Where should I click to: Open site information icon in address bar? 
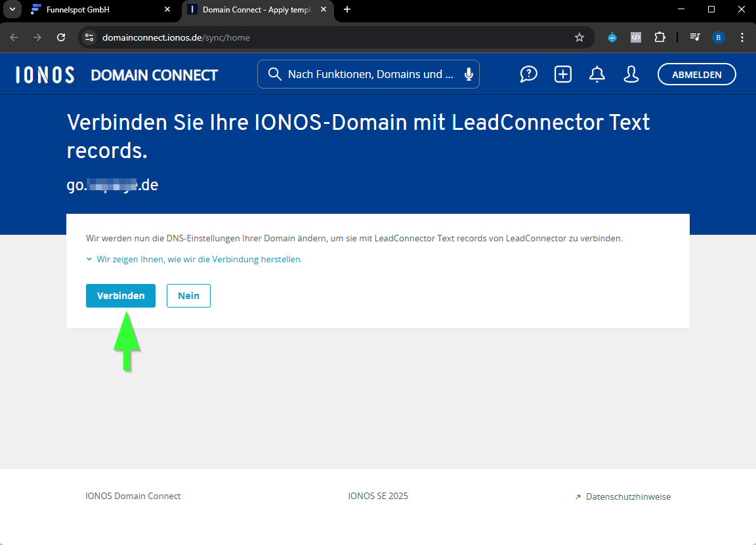[x=89, y=37]
